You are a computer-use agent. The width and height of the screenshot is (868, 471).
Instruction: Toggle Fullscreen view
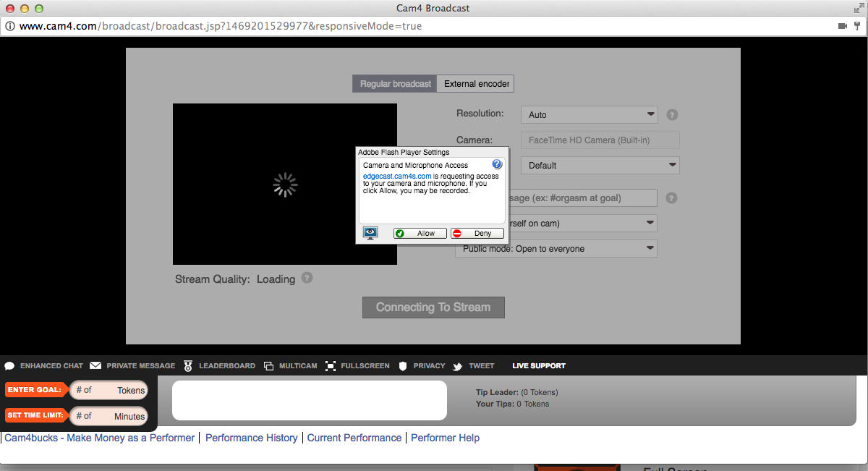point(357,366)
